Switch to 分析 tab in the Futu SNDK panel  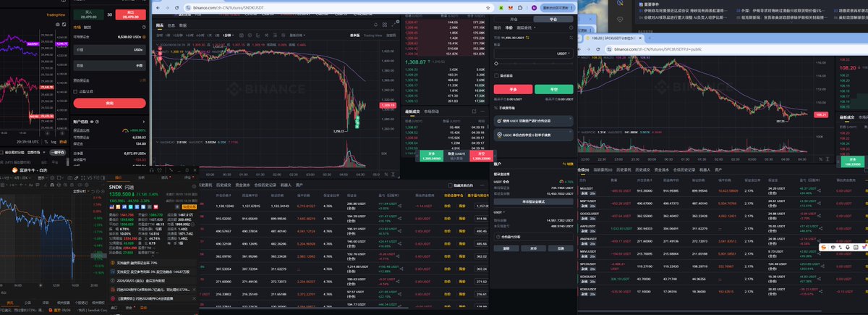(141, 177)
